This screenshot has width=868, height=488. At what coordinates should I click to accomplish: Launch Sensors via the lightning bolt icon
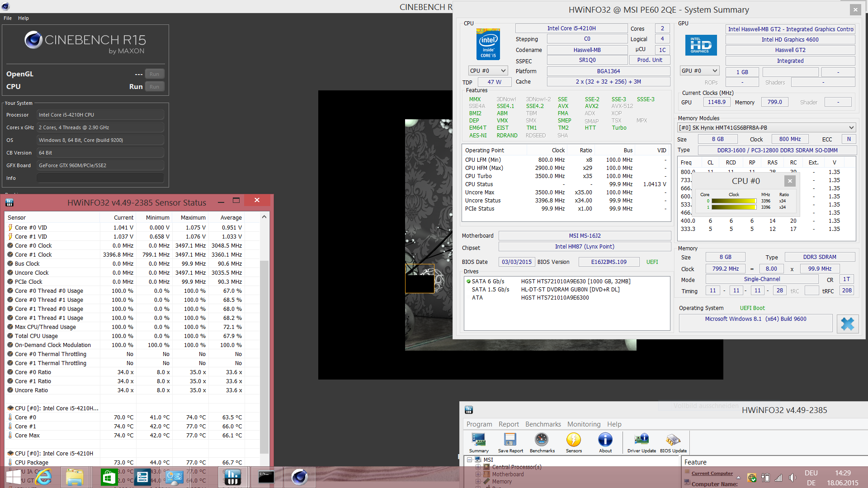tap(574, 443)
